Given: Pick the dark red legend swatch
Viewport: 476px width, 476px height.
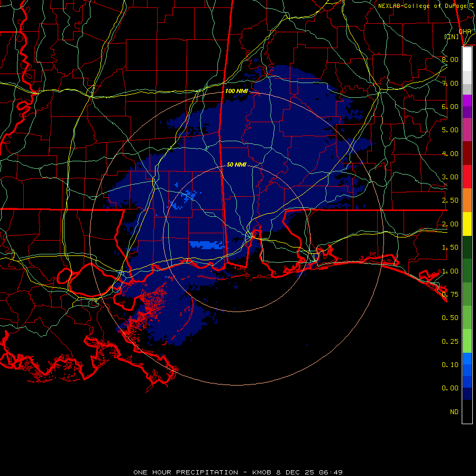Looking at the screenshot, I should pyautogui.click(x=467, y=153).
